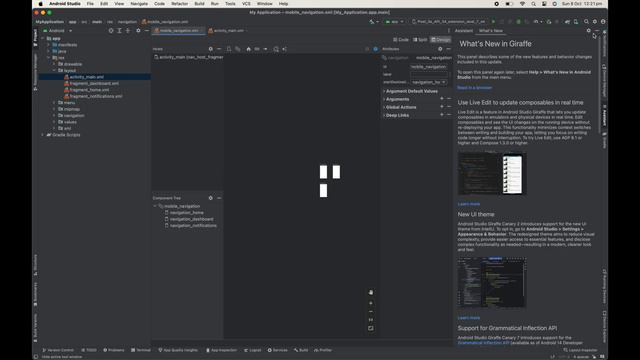640x360 pixels.
Task: Click the home destination icon in navigation toolbar
Action: click(x=249, y=49)
